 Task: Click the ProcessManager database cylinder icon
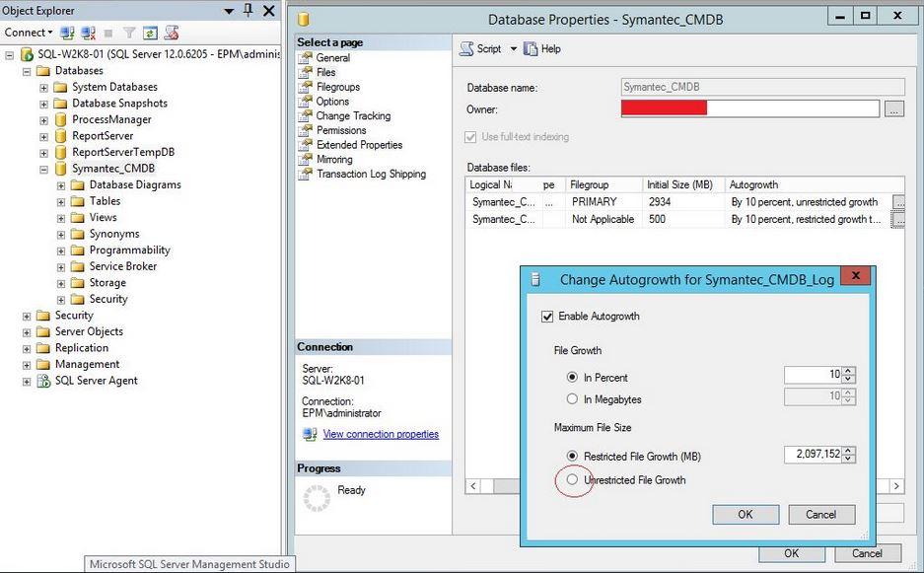(60, 119)
